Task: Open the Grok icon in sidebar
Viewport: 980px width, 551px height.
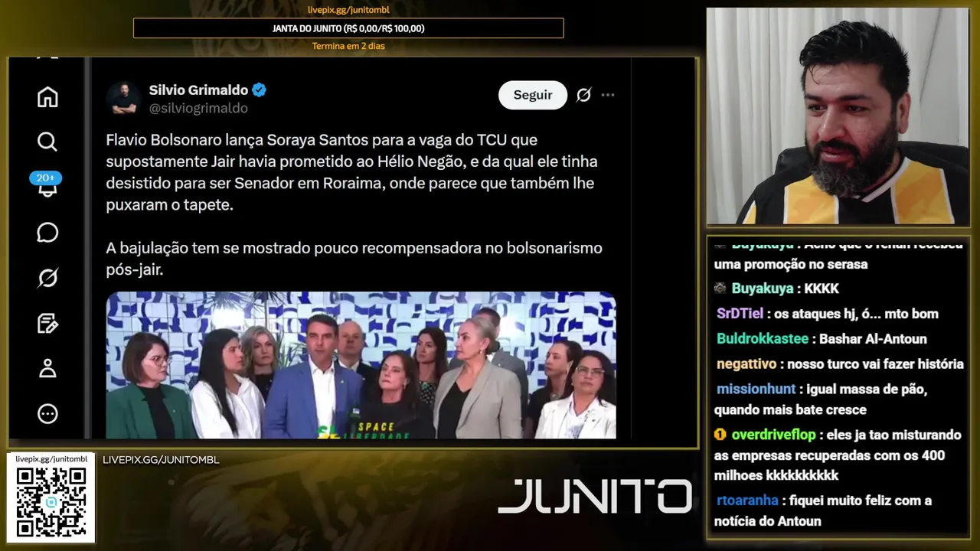Action: (47, 278)
